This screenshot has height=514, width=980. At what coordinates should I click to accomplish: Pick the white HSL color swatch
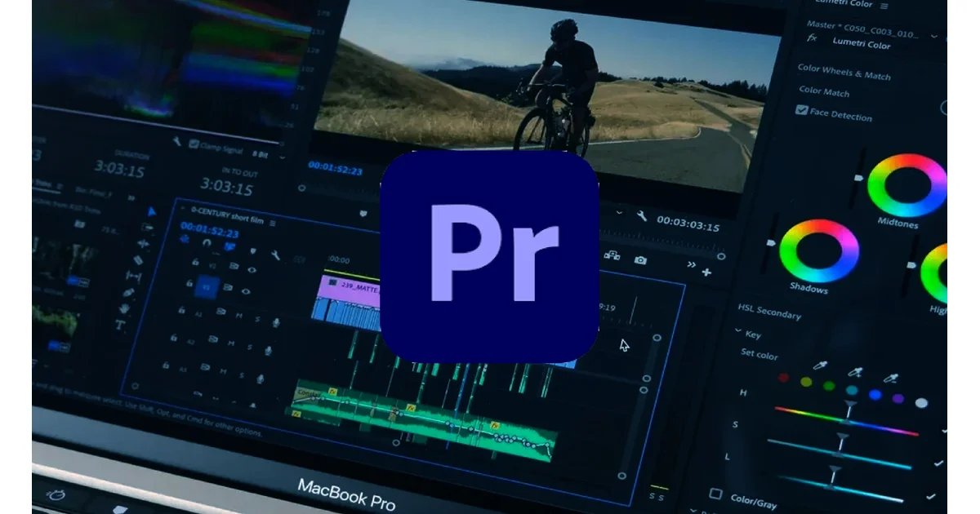(921, 402)
